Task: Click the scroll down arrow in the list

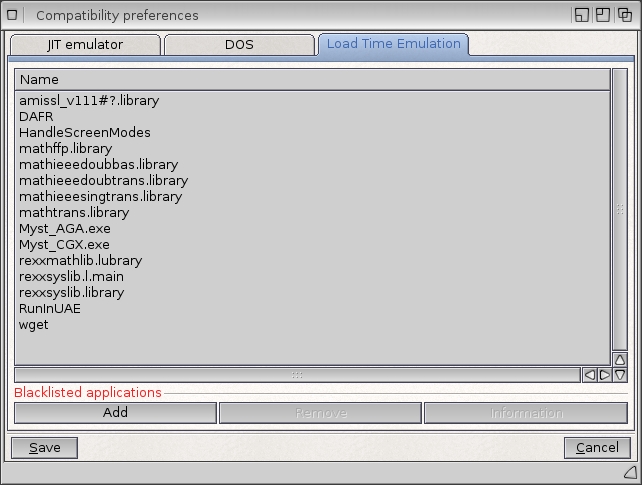Action: [x=620, y=375]
